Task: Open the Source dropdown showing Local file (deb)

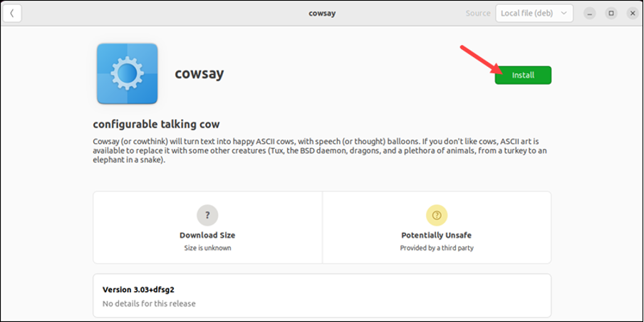Action: 534,14
